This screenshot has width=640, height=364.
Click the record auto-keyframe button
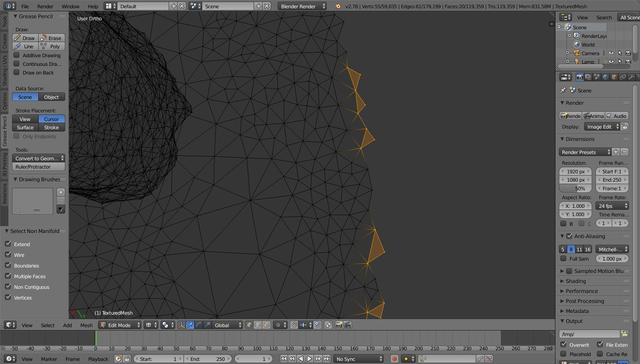coord(394,359)
